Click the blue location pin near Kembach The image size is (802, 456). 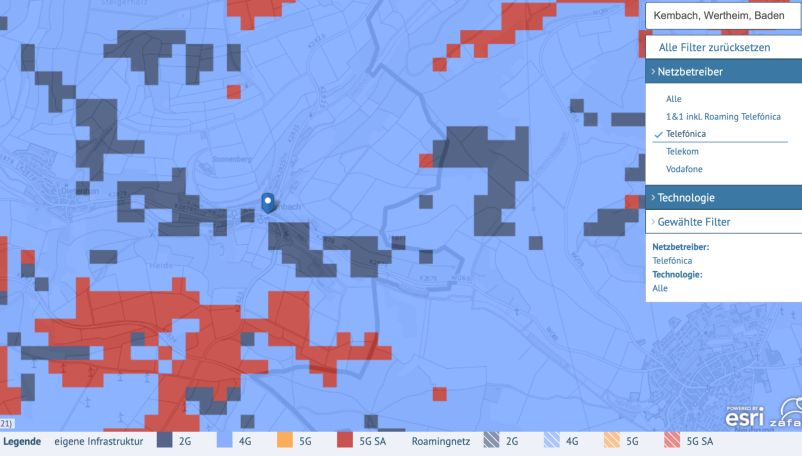pyautogui.click(x=268, y=203)
